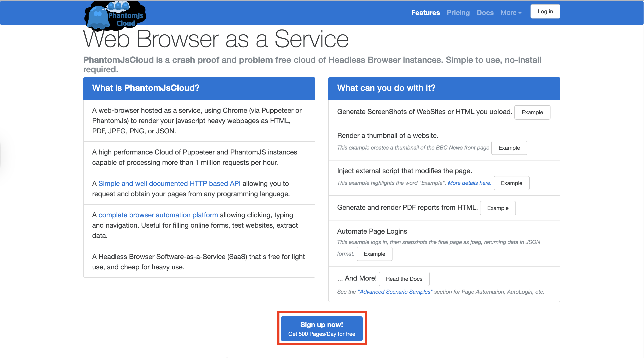This screenshot has width=644, height=358.
Task: Open the external script injection Example
Action: point(512,183)
